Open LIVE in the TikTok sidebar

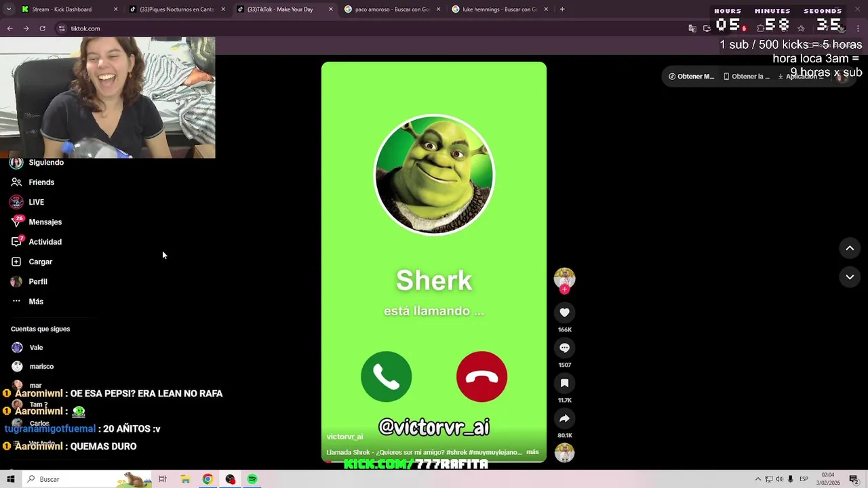click(27, 202)
